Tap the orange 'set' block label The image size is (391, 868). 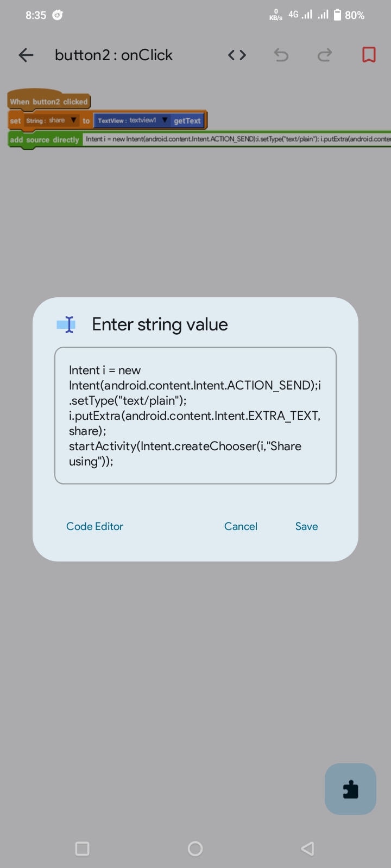coord(15,120)
